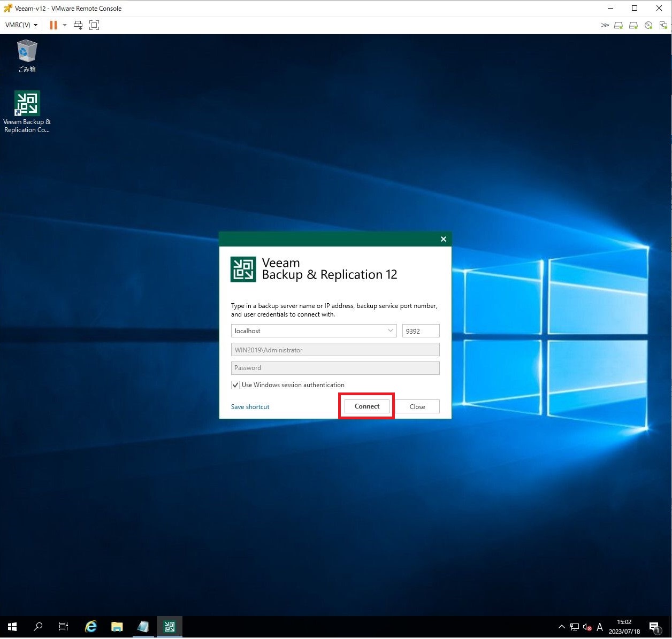
Task: Click the Connect button
Action: point(367,406)
